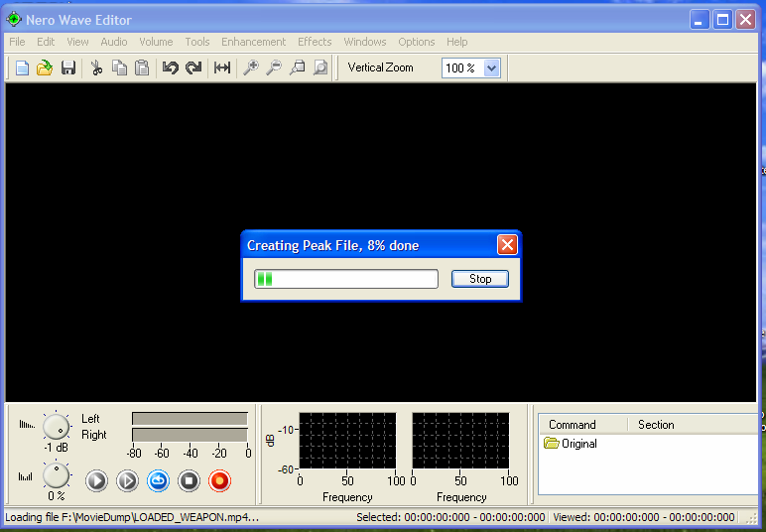This screenshot has width=766, height=532.
Task: Zoom in with the plus magnifier icon
Action: pyautogui.click(x=251, y=67)
